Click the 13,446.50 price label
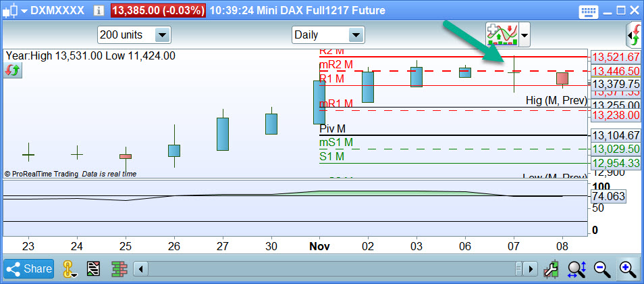644x284 pixels. tap(616, 70)
